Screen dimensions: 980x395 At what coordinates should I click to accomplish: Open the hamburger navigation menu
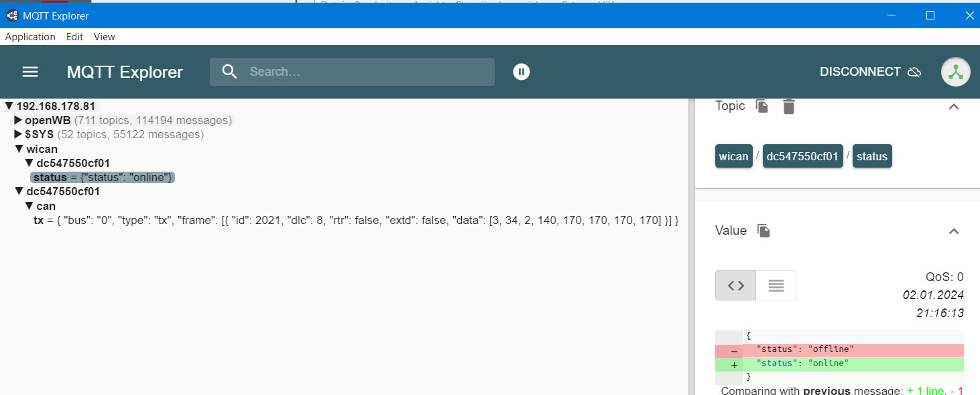[x=30, y=72]
